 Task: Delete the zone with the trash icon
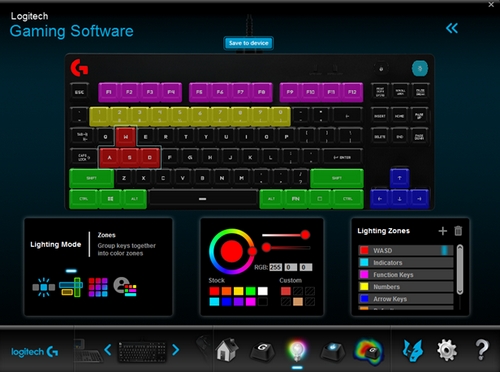coord(458,231)
